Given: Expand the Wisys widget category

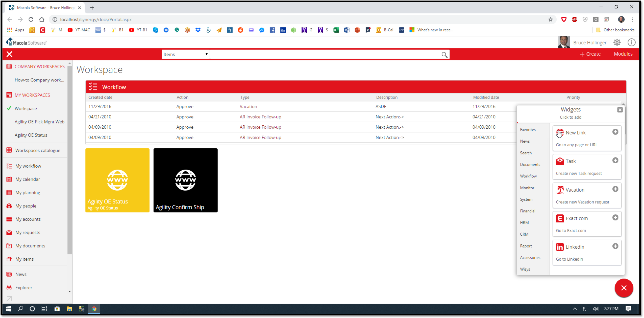Looking at the screenshot, I should pos(525,269).
